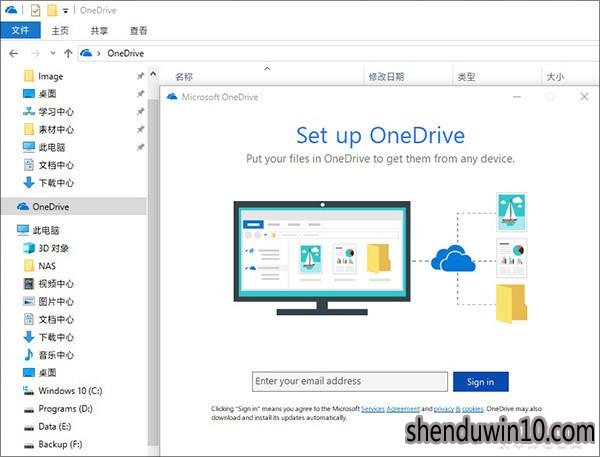This screenshot has height=457, width=600.
Task: Open the NAS folder
Action: [47, 266]
